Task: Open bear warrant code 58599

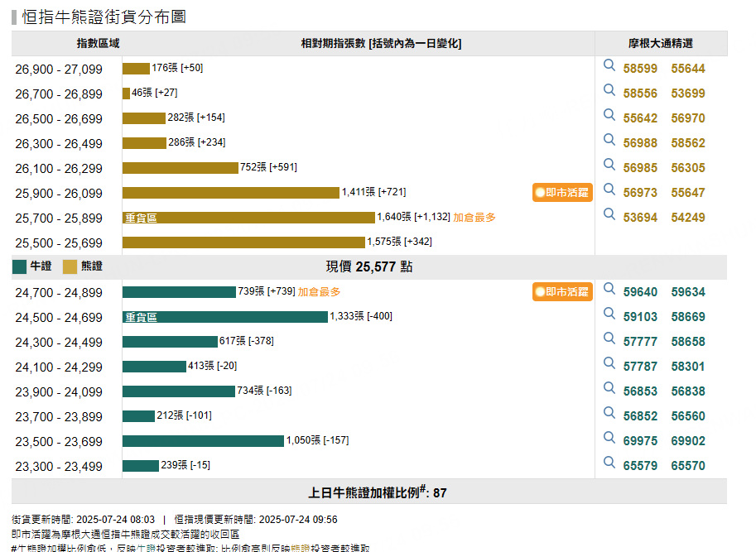Action: point(640,69)
